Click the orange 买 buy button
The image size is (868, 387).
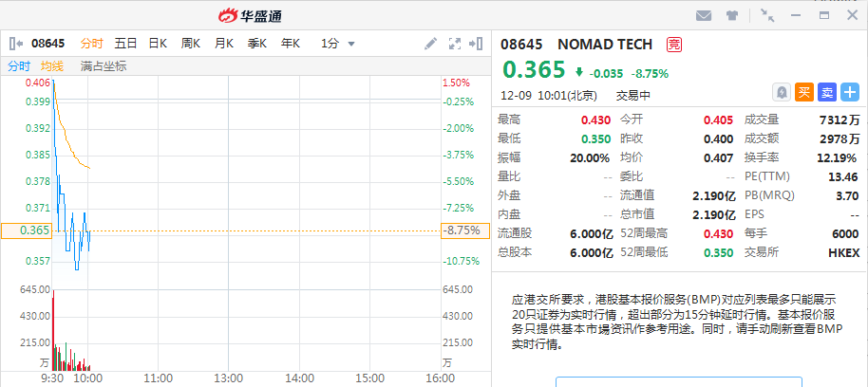[x=803, y=92]
